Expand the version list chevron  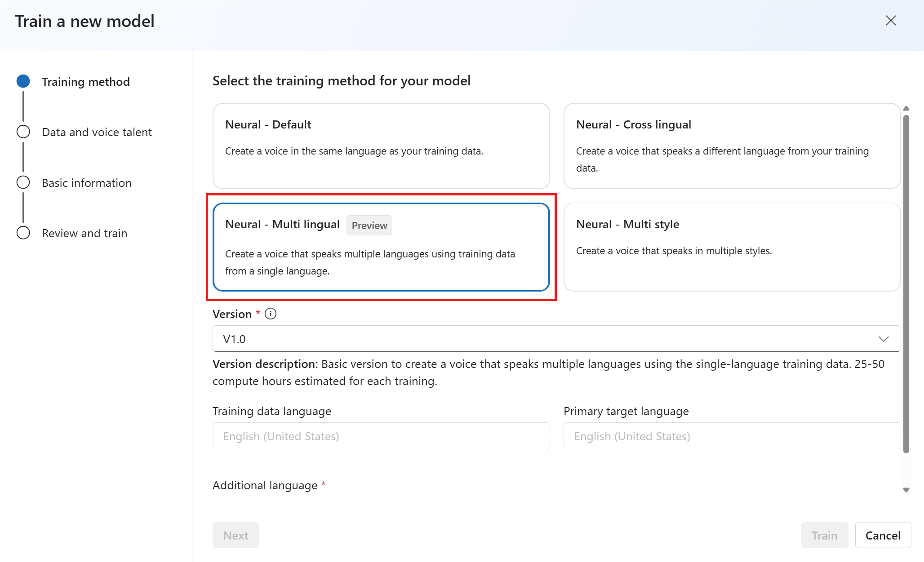[884, 339]
